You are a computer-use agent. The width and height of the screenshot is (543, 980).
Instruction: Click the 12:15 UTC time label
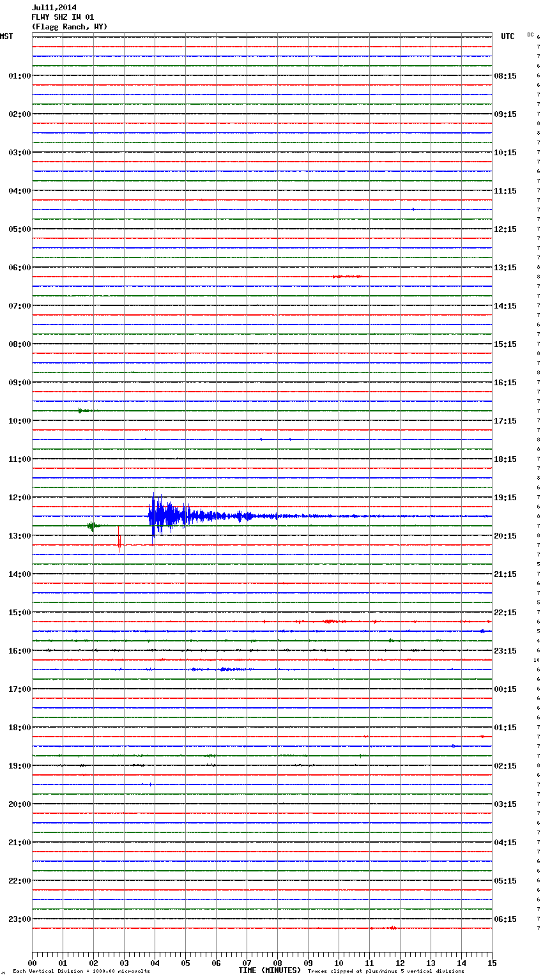[505, 229]
